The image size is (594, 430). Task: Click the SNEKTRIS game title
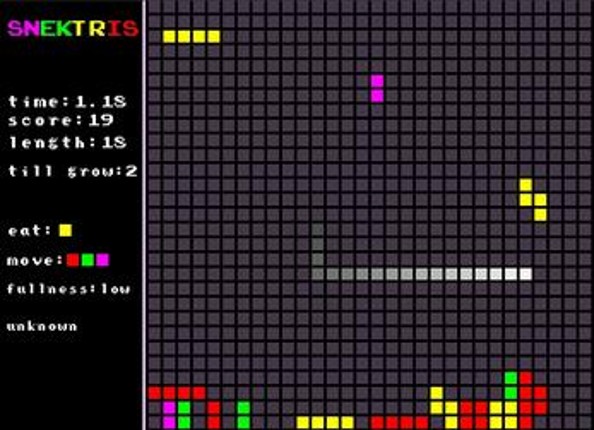point(73,28)
